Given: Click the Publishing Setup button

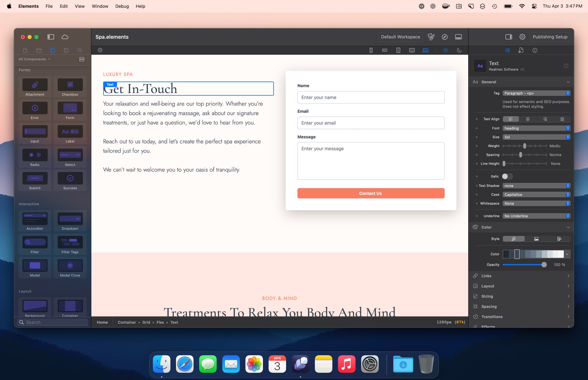Looking at the screenshot, I should [550, 37].
